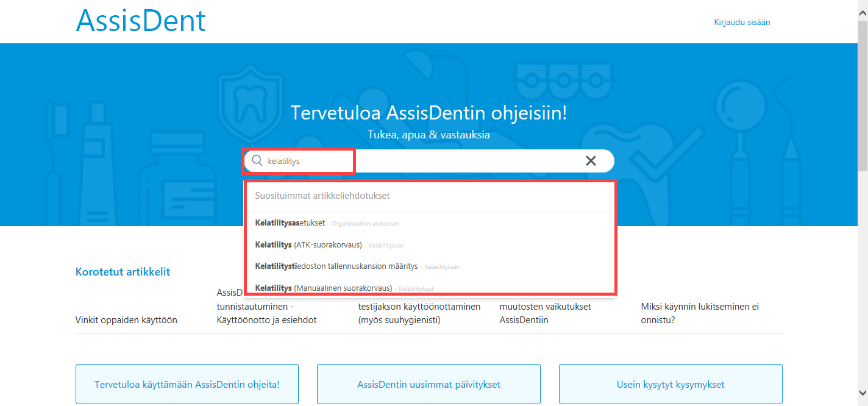Open muutosten vaikutukset AssisDentiin article
This screenshot has width=868, height=406.
click(x=545, y=313)
